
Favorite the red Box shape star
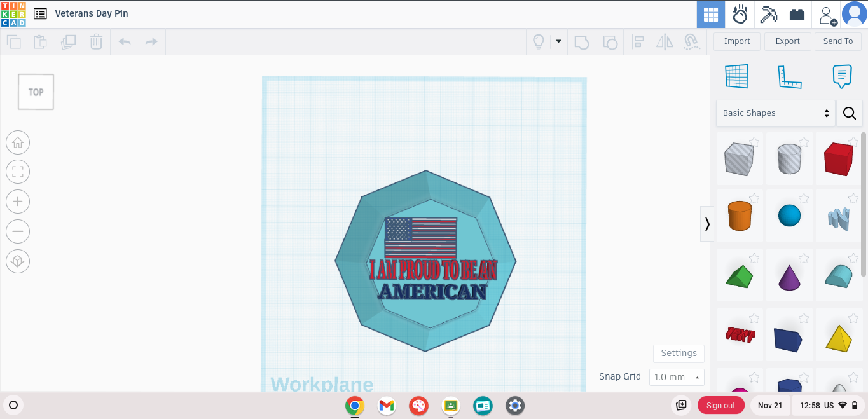tap(853, 141)
